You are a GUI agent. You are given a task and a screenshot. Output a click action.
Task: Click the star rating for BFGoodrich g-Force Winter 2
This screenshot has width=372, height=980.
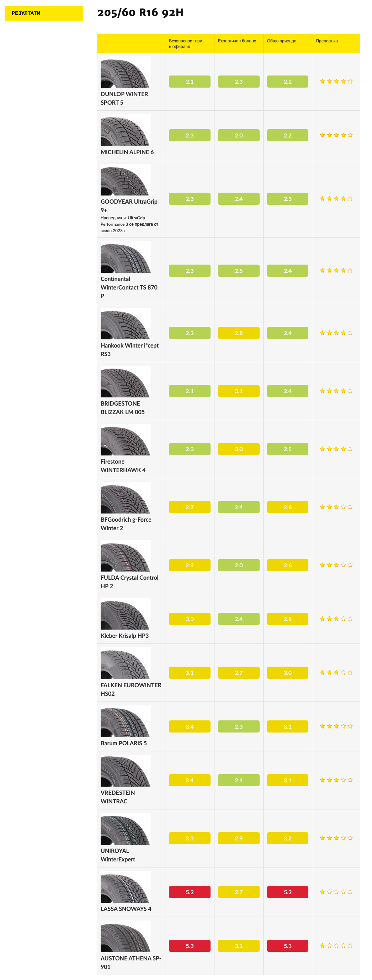[x=336, y=507]
